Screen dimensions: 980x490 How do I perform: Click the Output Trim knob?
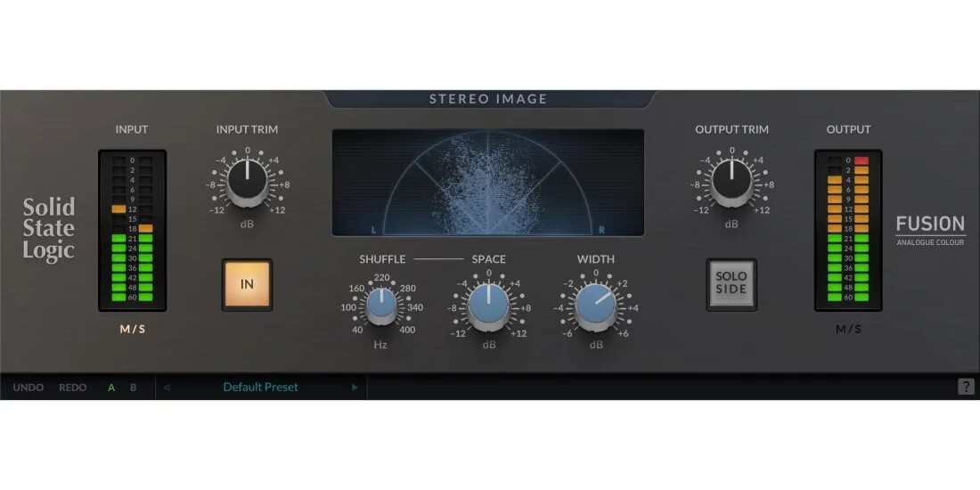[x=731, y=181]
